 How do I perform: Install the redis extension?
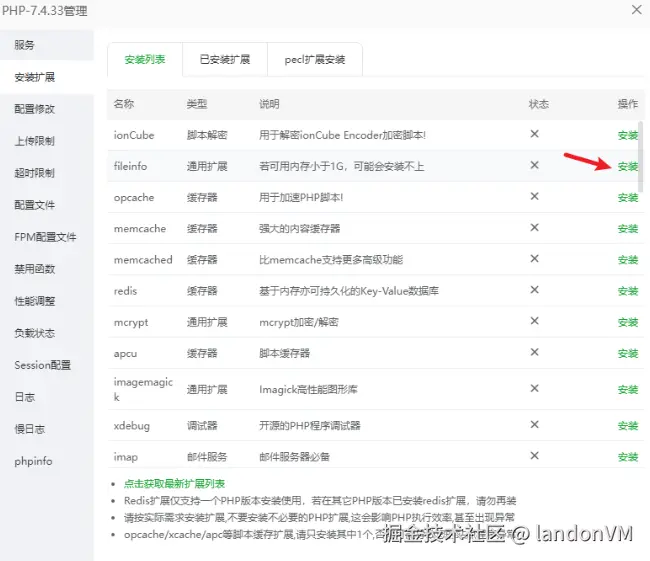tap(628, 291)
